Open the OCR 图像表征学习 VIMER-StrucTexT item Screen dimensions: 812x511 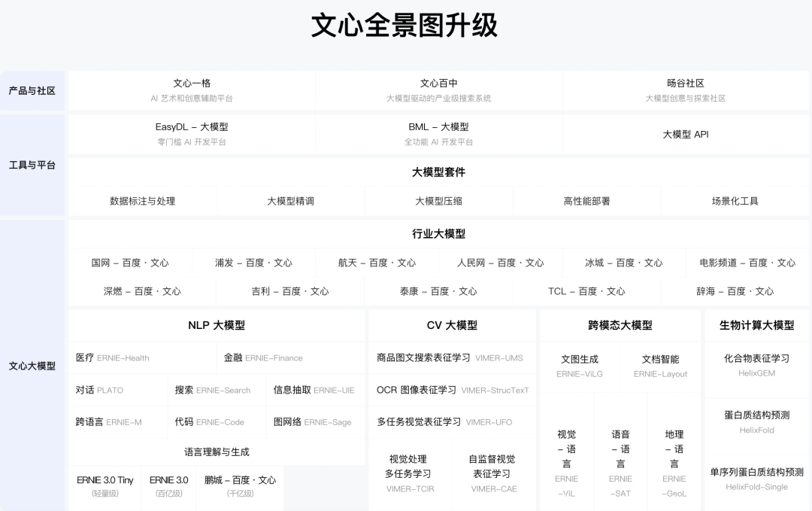tap(452, 390)
